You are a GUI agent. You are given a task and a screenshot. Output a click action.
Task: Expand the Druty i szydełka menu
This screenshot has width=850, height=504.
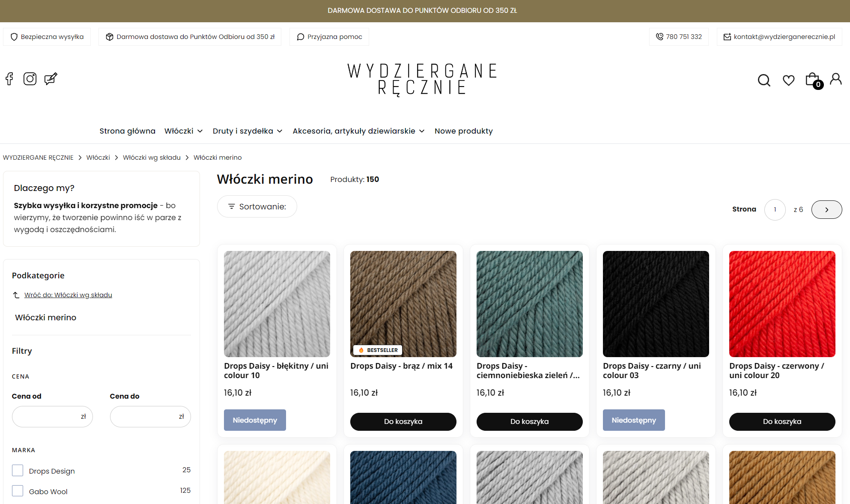click(x=248, y=131)
